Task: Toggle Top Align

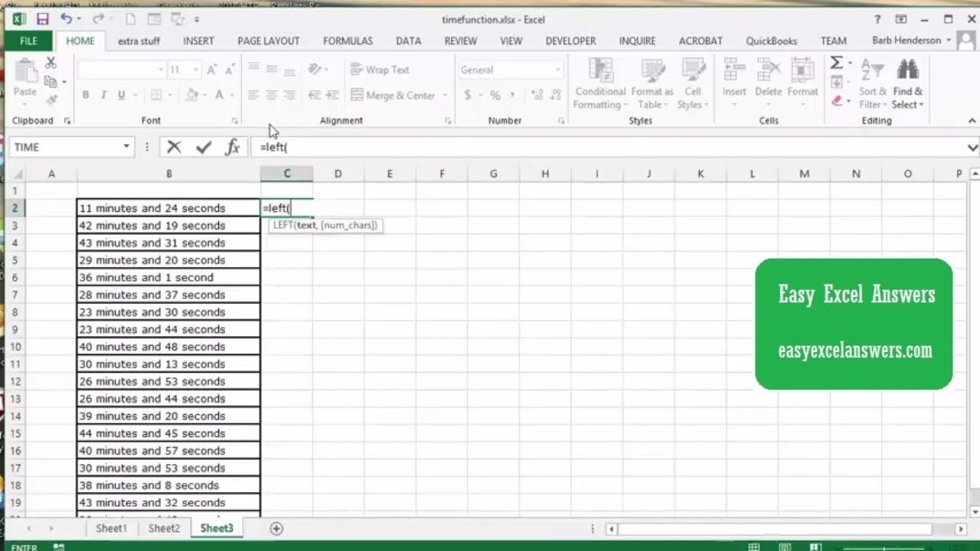Action: pos(253,69)
